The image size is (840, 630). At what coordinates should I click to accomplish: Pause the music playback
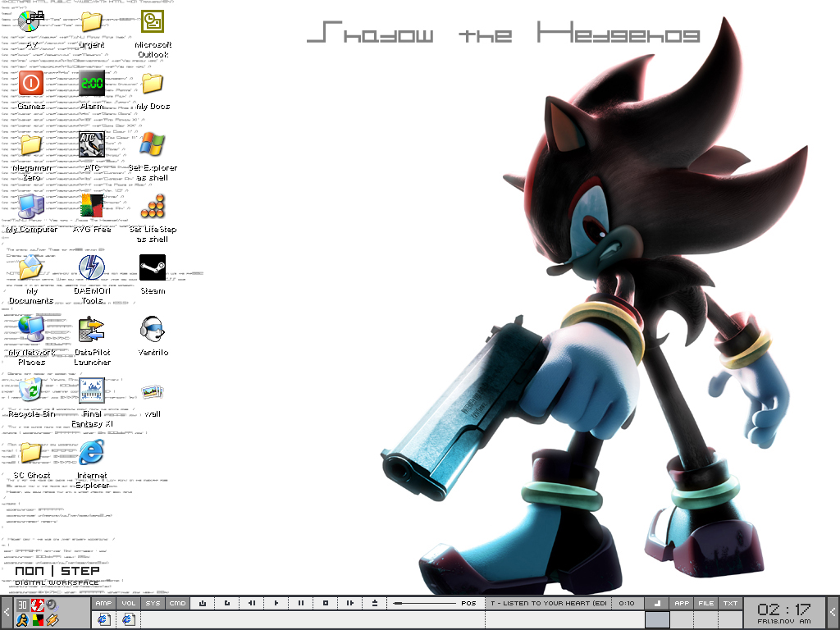point(301,603)
